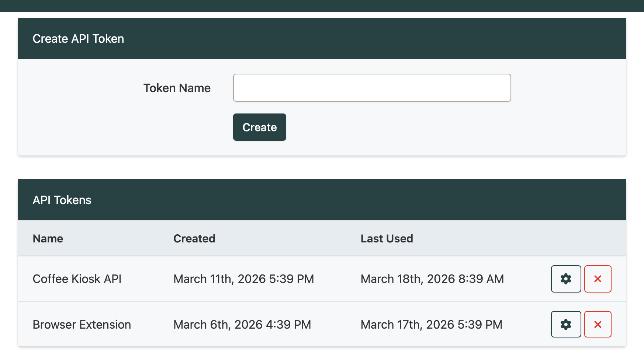
Task: Open settings for the Coffee Kiosk API token
Action: tap(566, 279)
